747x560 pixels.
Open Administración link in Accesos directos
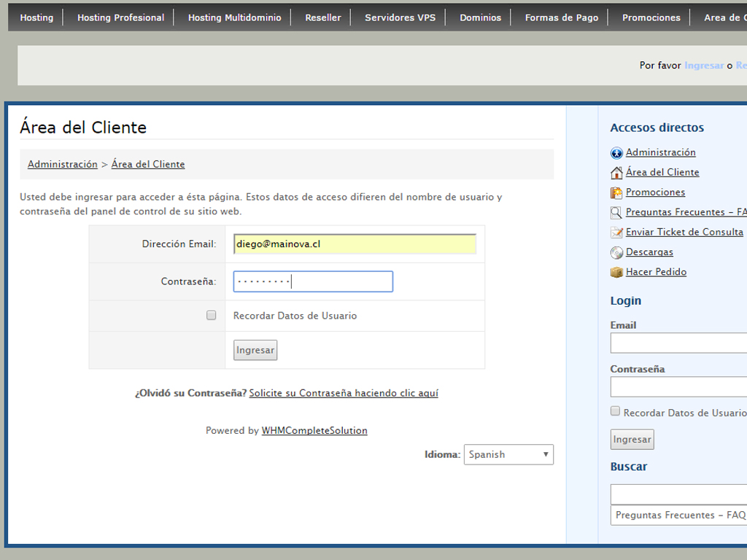pyautogui.click(x=660, y=152)
